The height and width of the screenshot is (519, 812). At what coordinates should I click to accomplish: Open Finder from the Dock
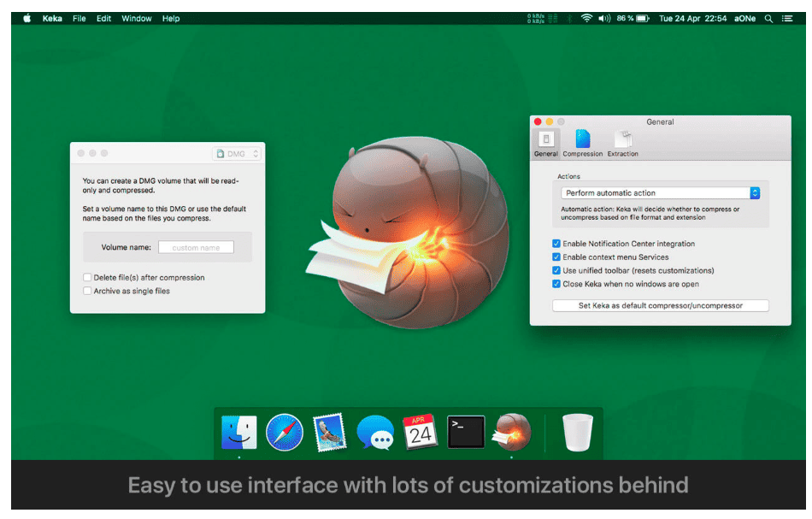(x=238, y=432)
